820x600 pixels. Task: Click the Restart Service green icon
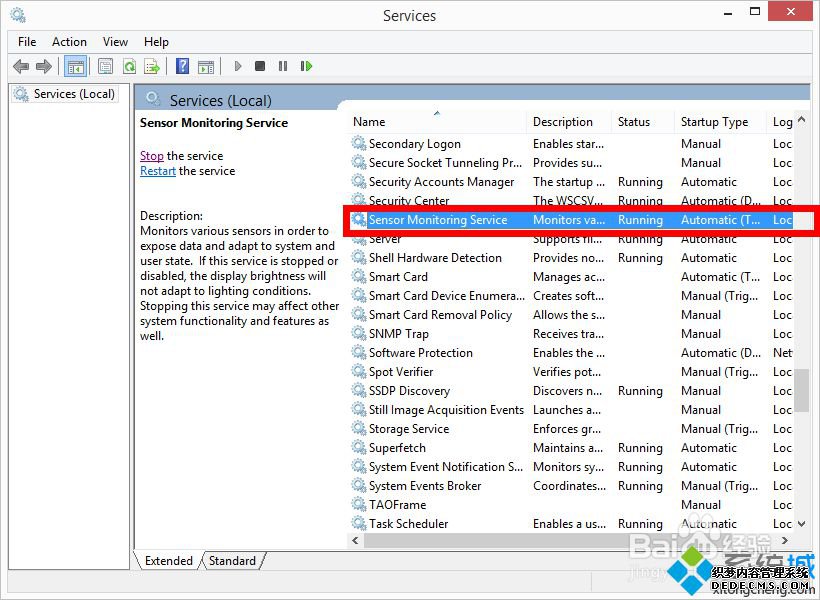coord(306,66)
